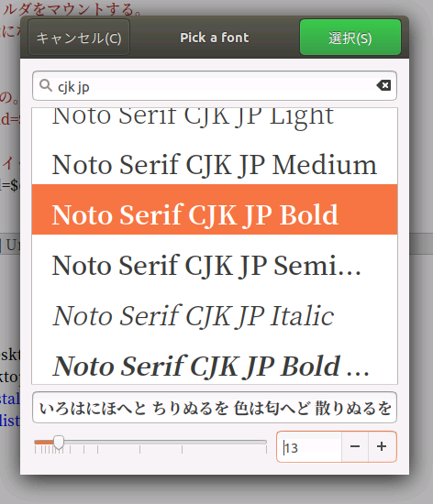Click the search magnifier icon

(x=46, y=85)
